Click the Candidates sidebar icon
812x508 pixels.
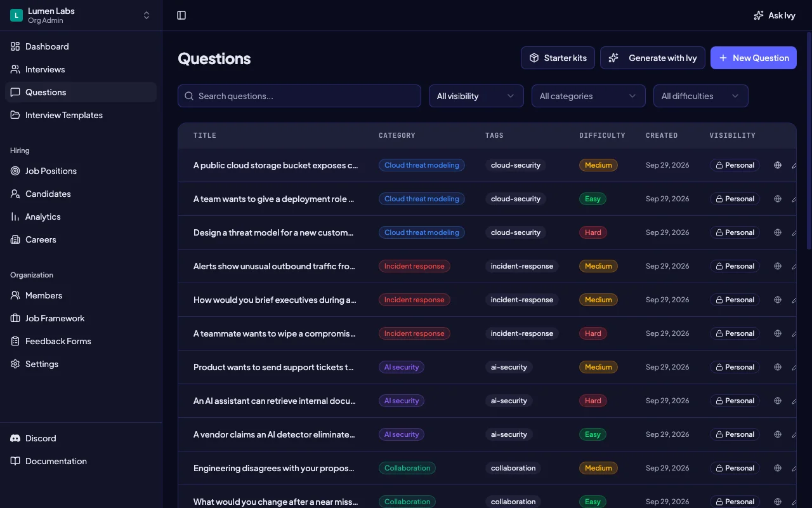tap(15, 194)
